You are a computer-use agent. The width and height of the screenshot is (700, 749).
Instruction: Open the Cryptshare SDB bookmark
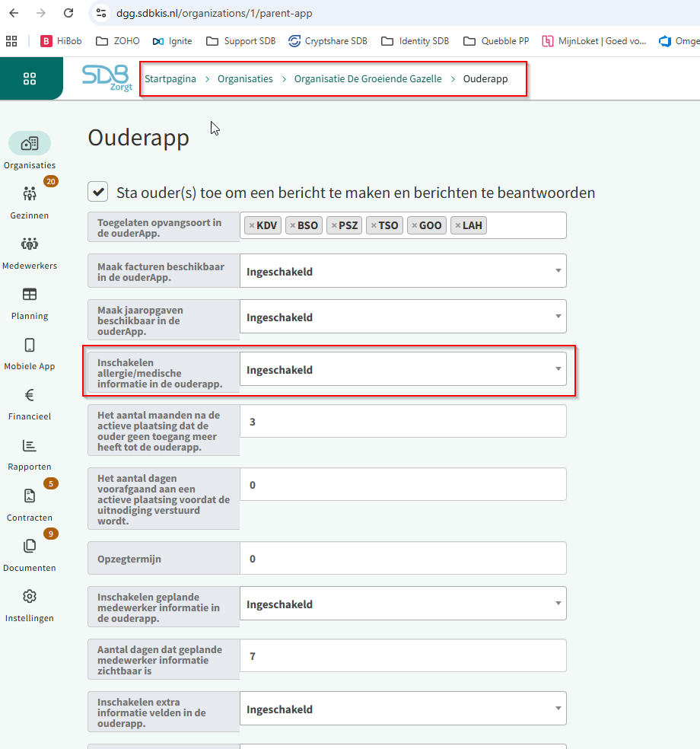point(328,41)
